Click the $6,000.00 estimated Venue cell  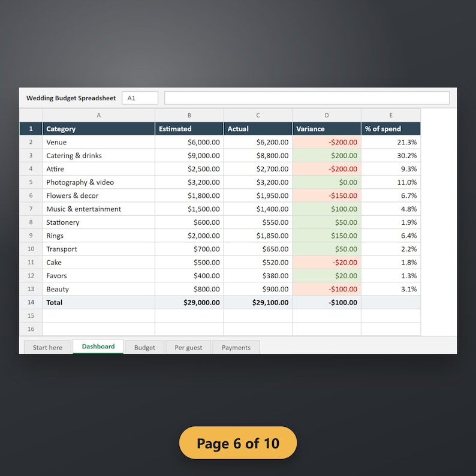tap(189, 142)
